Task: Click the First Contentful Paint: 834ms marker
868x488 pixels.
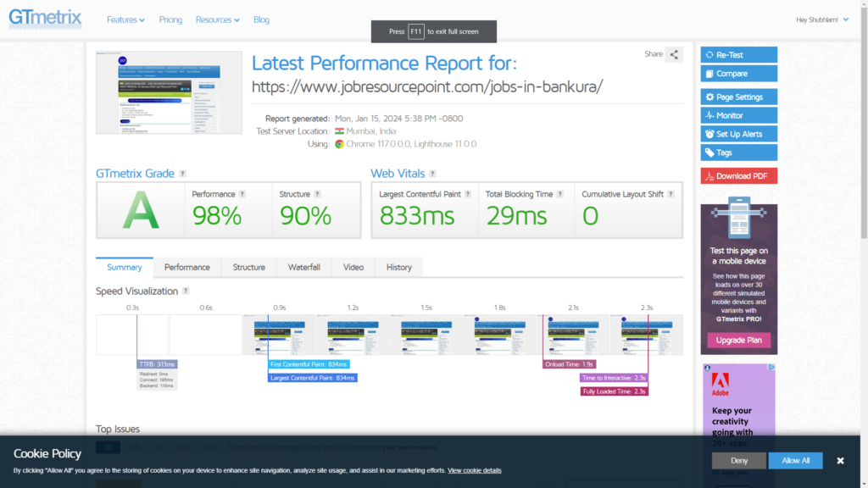Action: [x=309, y=364]
